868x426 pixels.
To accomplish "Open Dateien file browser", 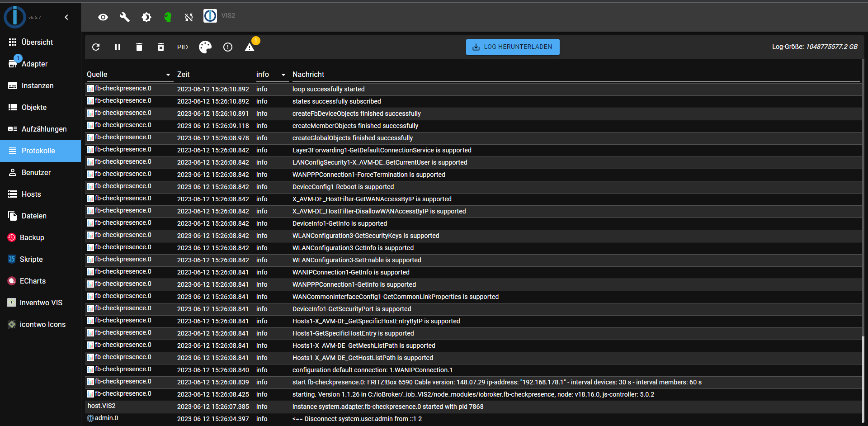I will tap(41, 216).
